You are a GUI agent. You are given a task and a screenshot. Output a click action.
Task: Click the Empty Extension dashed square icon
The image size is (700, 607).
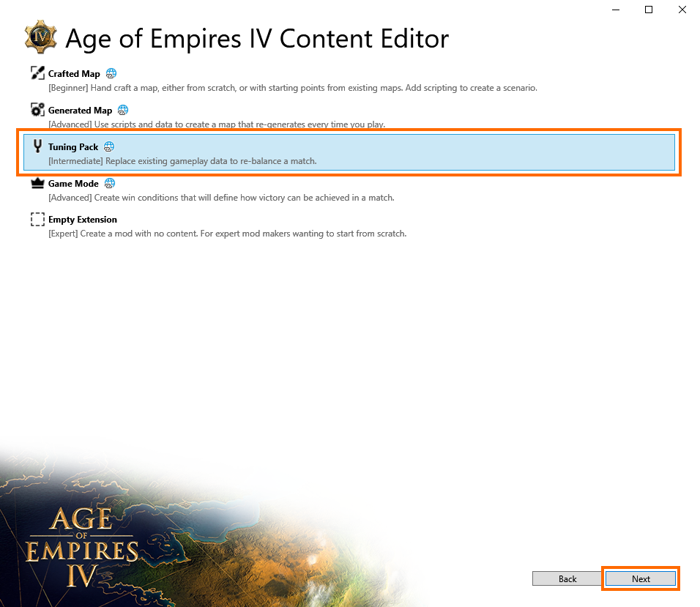37,219
